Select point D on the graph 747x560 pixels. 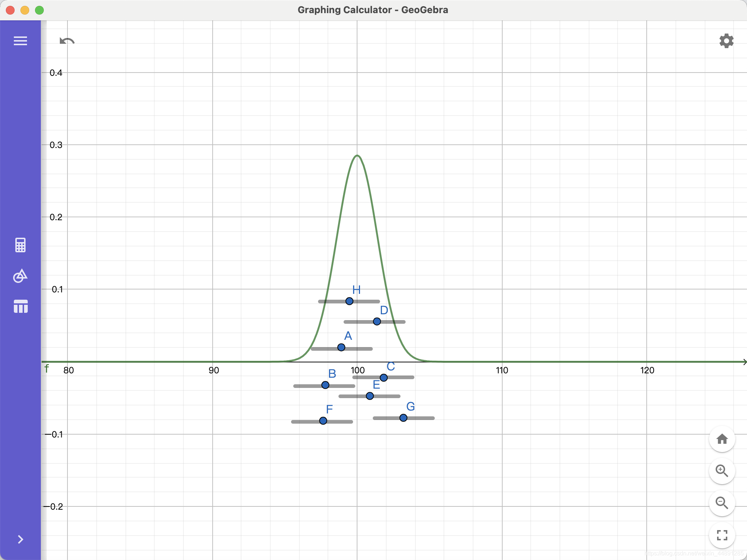(x=377, y=322)
